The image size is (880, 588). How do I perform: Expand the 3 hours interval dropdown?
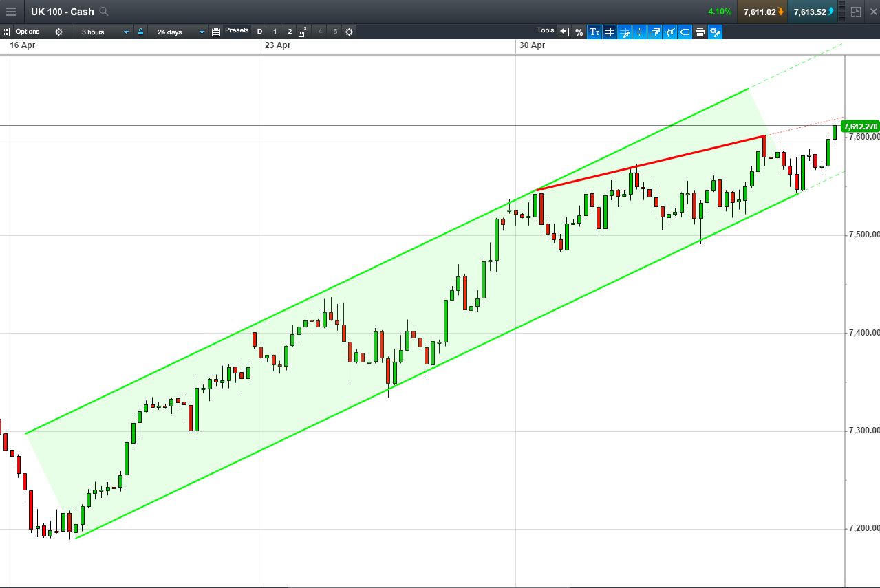pyautogui.click(x=102, y=32)
